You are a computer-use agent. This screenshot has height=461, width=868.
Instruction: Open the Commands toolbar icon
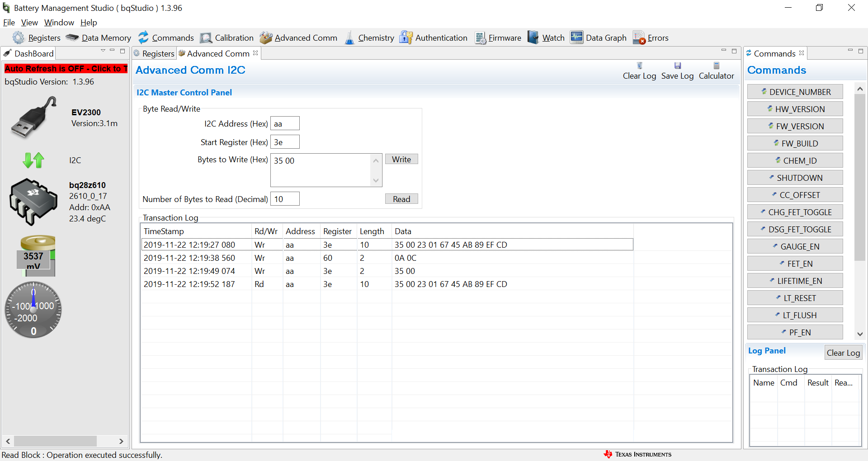pos(143,38)
